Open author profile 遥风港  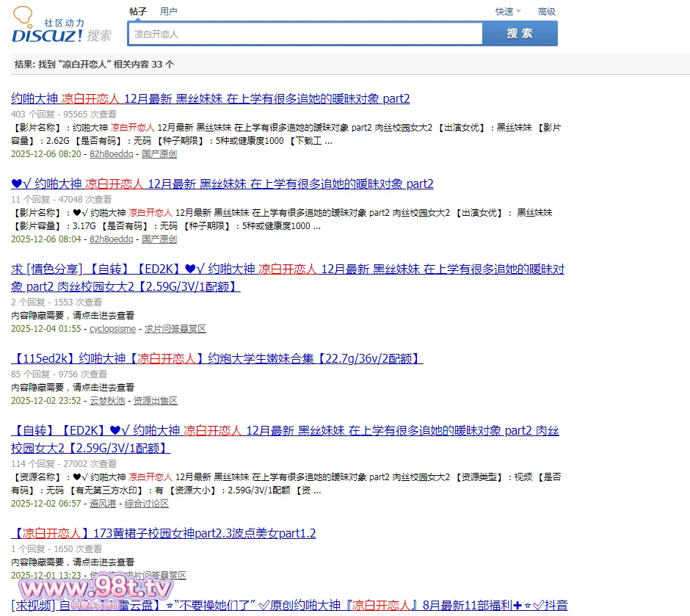103,504
